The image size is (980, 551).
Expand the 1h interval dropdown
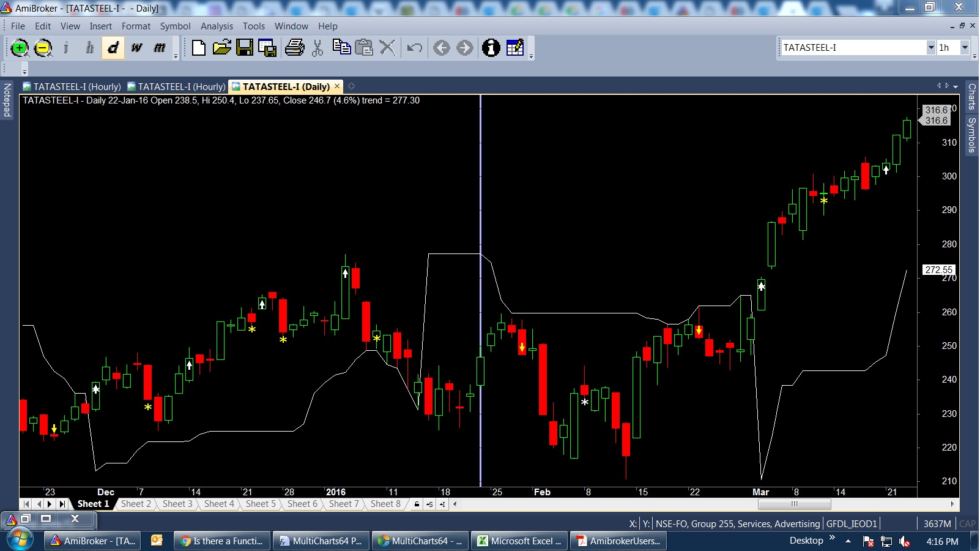(965, 48)
